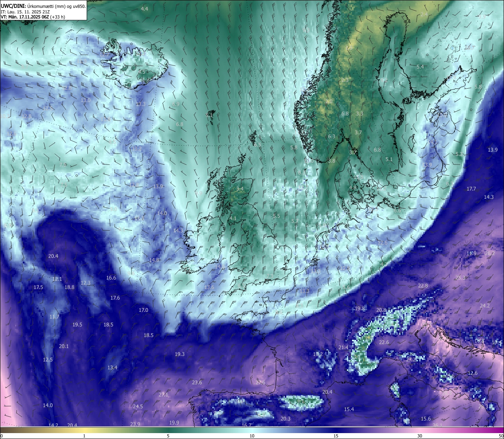
Task: Click the 22.6 value on the map
Action: pos(384,343)
